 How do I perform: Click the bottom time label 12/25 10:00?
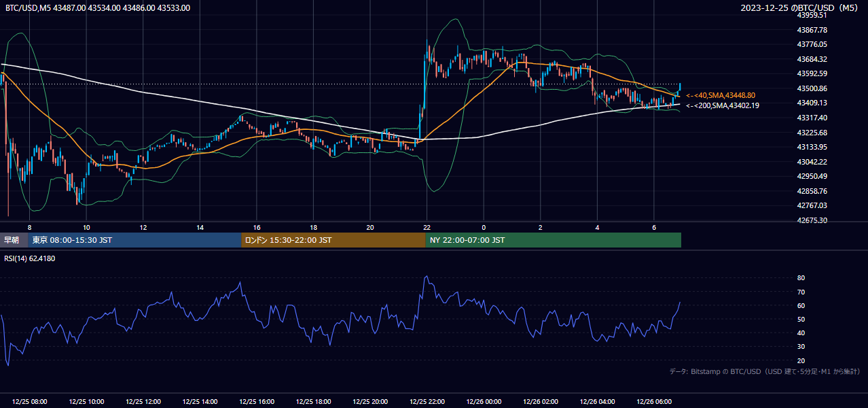[86, 402]
